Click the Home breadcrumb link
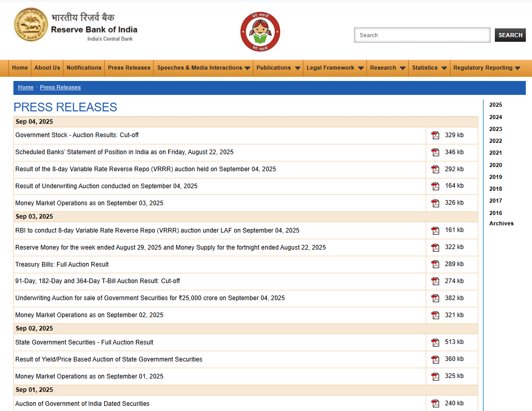 tap(26, 88)
